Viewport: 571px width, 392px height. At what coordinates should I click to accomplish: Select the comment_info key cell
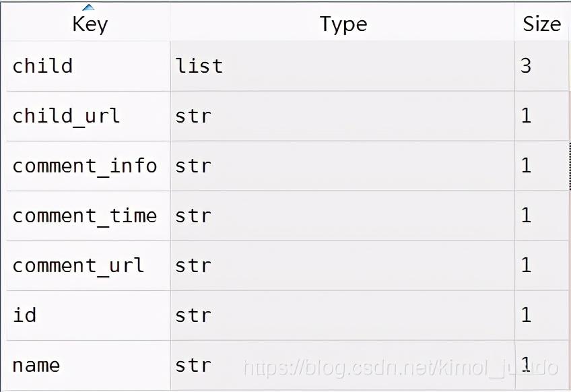(x=88, y=166)
